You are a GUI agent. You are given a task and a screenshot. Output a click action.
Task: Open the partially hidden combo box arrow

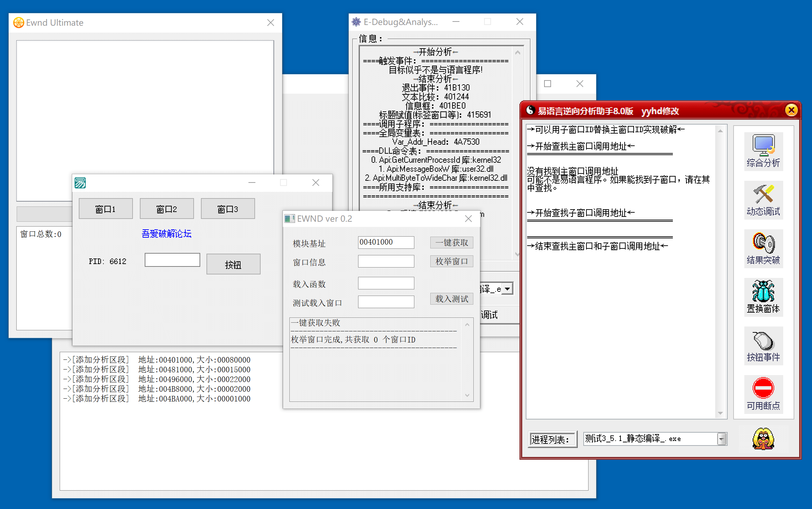click(507, 289)
